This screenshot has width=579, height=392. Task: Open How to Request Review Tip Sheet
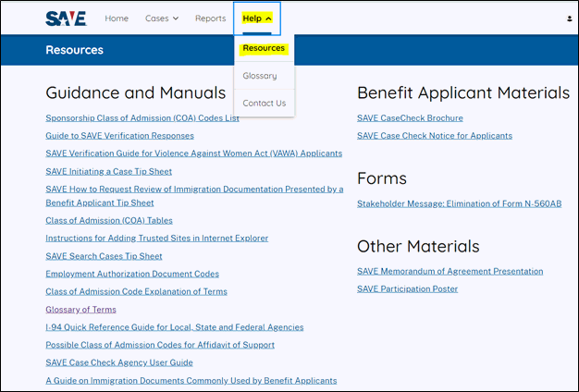point(194,196)
